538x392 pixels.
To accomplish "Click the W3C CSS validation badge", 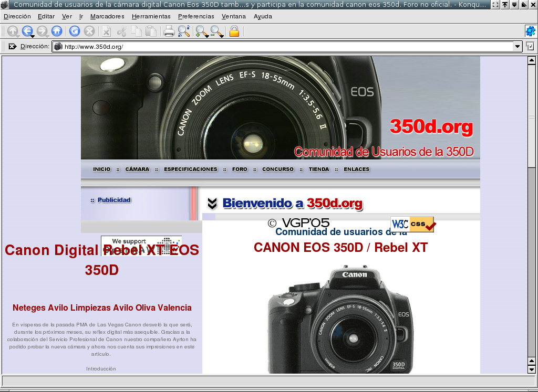I will point(412,224).
